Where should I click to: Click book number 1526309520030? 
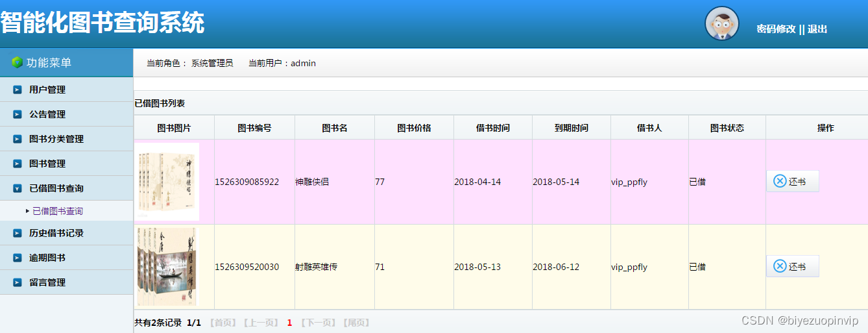[247, 267]
